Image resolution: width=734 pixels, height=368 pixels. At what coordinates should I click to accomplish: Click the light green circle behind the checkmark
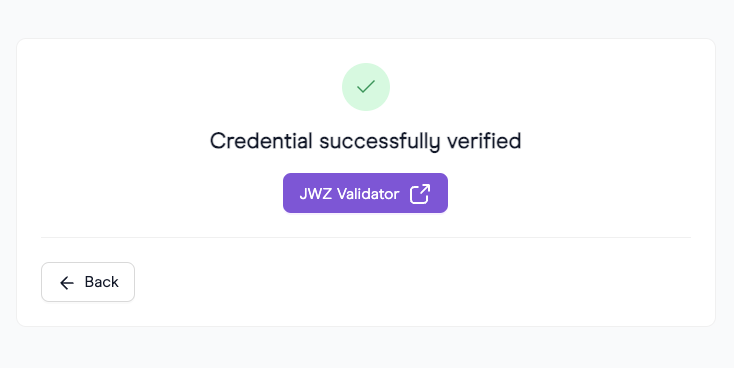[x=366, y=87]
